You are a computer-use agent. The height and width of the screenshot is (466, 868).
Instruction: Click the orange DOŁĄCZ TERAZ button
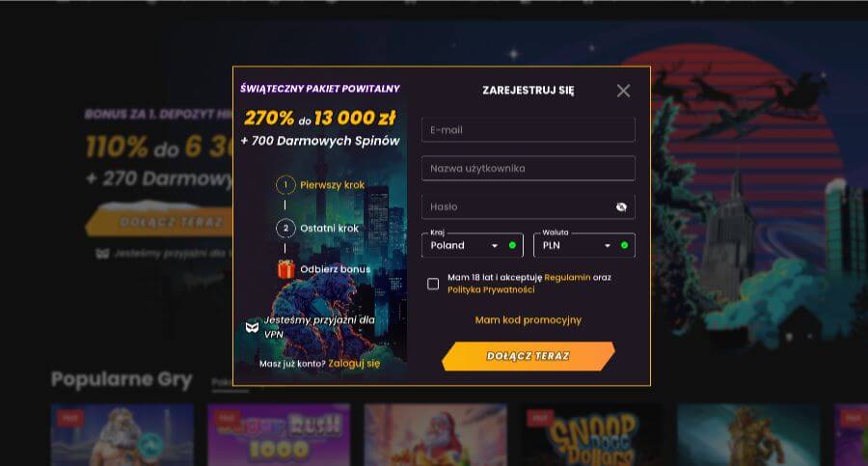529,356
